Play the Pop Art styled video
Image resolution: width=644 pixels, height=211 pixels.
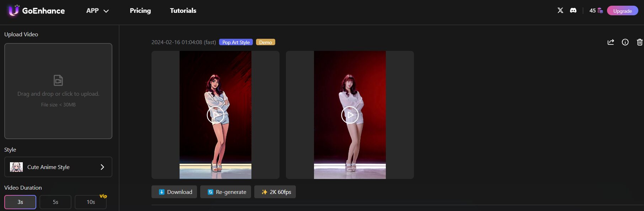215,115
